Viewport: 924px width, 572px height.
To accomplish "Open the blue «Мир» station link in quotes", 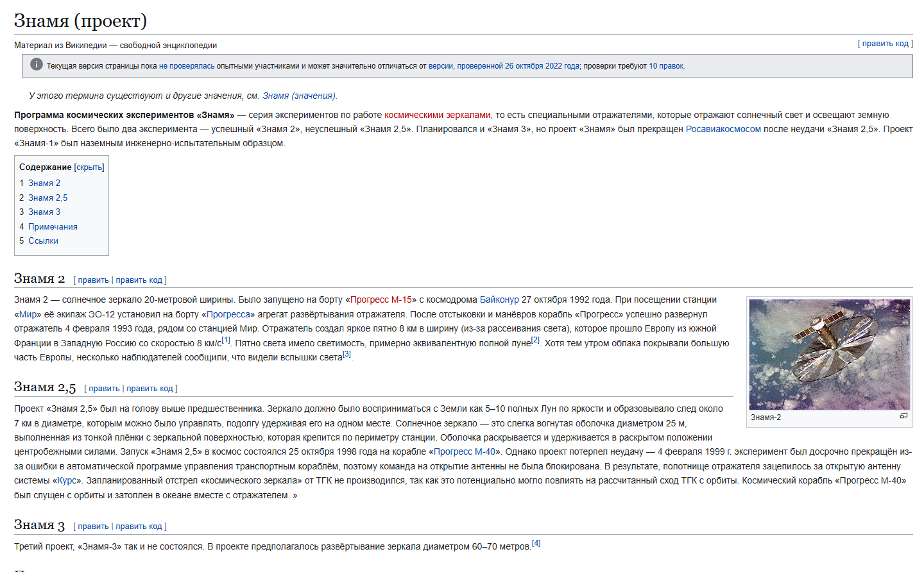I will pyautogui.click(x=28, y=315).
